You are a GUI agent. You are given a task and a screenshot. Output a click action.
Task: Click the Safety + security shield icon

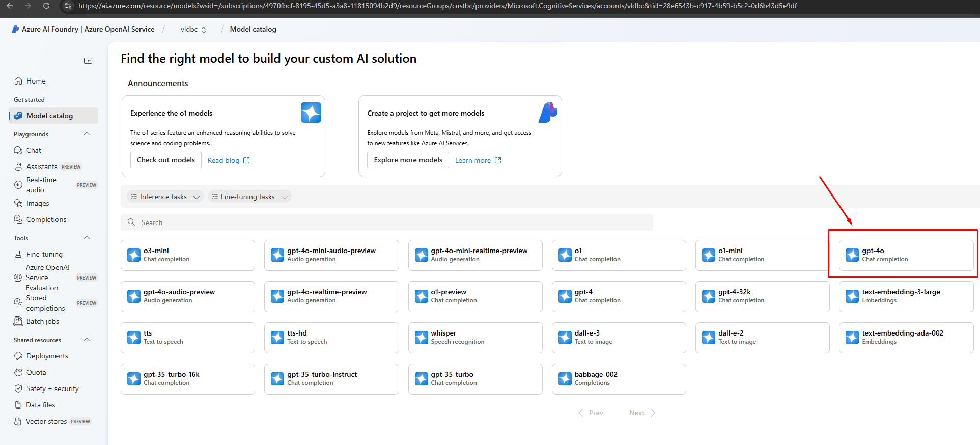click(x=18, y=388)
